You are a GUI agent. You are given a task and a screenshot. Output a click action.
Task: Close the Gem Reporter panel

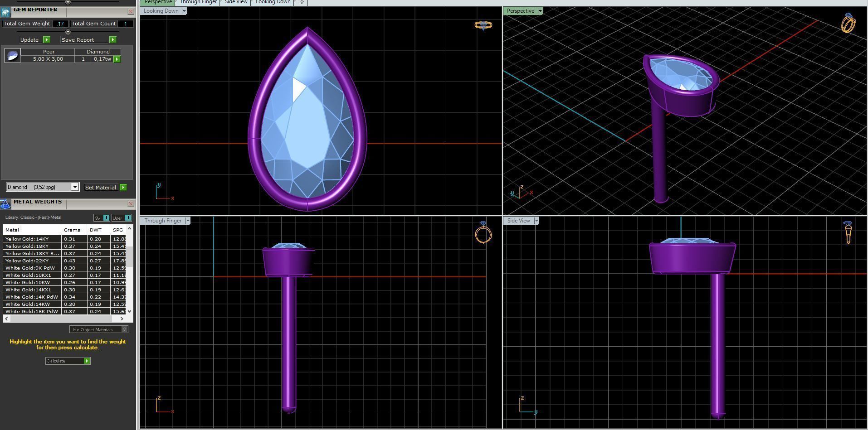[x=131, y=11]
